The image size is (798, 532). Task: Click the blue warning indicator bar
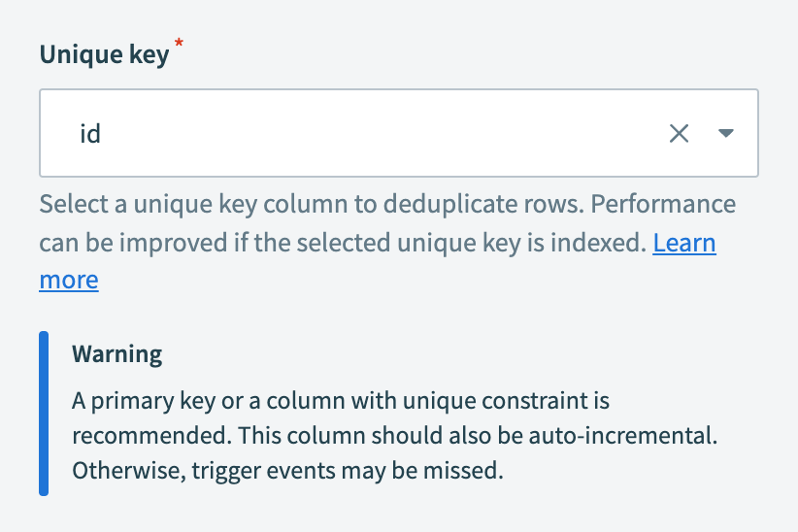44,414
